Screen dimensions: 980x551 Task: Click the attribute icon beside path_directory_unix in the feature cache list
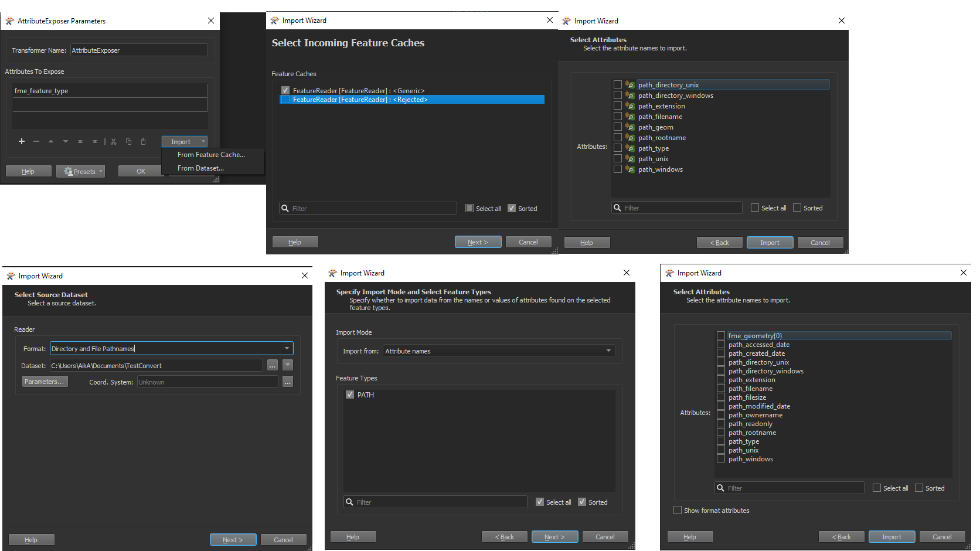[629, 84]
